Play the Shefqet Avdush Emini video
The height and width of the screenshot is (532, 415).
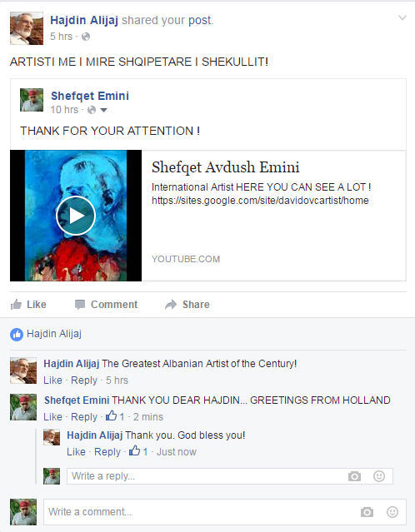75,216
